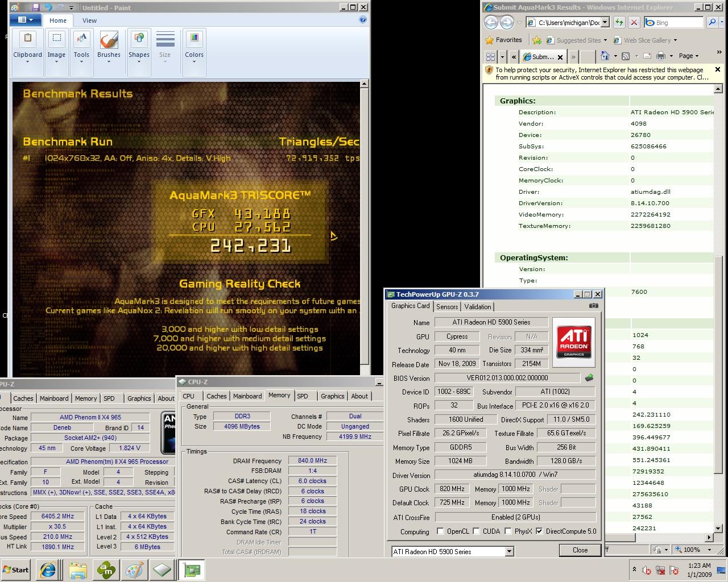
Task: Go forward in Internet Explorer
Action: (x=507, y=22)
